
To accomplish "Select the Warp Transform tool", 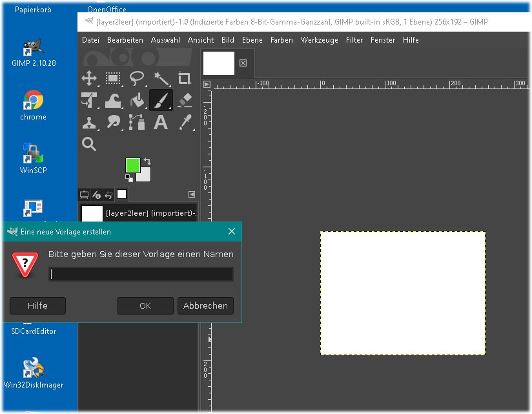I will pos(113,101).
